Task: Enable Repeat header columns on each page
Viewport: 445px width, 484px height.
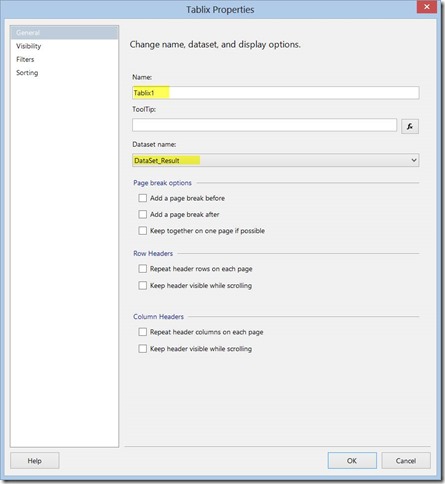Action: tap(143, 332)
